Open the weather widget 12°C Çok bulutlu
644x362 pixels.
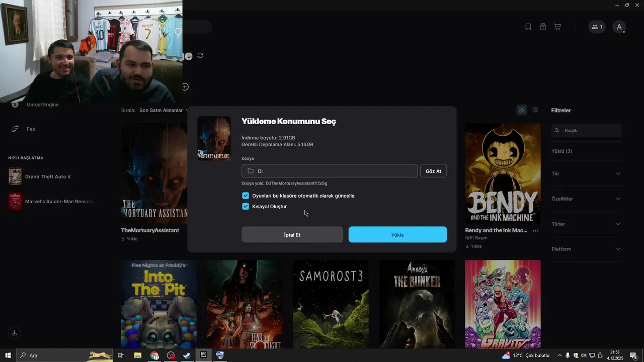tap(526, 355)
